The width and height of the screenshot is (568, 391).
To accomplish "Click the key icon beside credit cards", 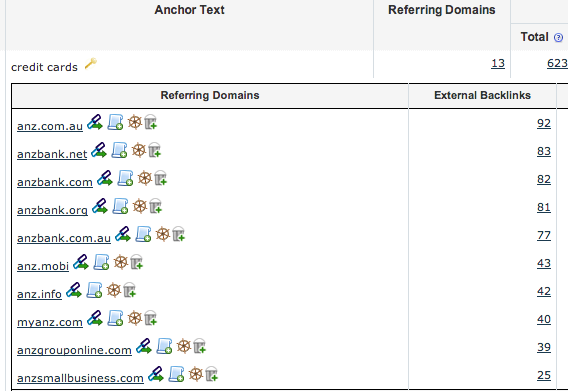I will click(x=91, y=64).
